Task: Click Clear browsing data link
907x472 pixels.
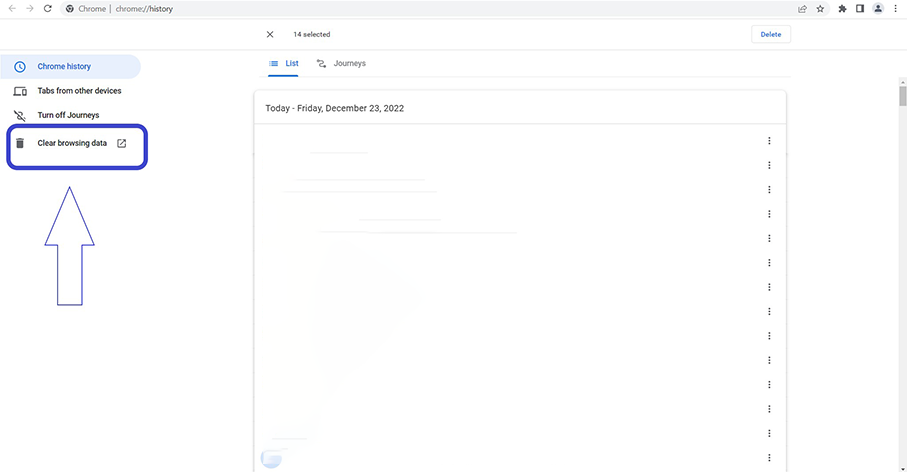Action: point(72,143)
